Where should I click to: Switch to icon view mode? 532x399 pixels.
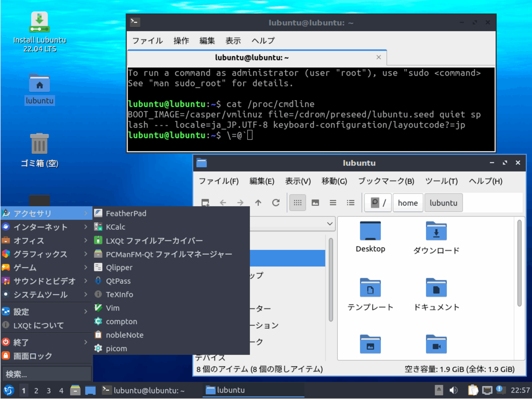[x=298, y=203]
